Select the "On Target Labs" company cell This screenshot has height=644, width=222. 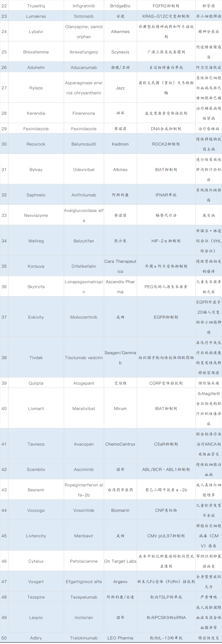pyautogui.click(x=120, y=561)
